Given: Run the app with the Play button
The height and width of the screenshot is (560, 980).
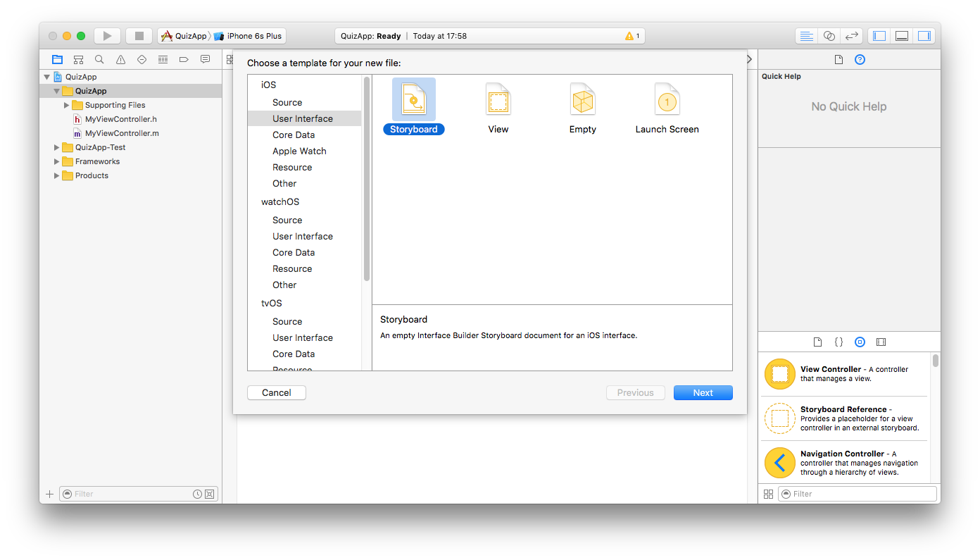Looking at the screenshot, I should (x=107, y=36).
